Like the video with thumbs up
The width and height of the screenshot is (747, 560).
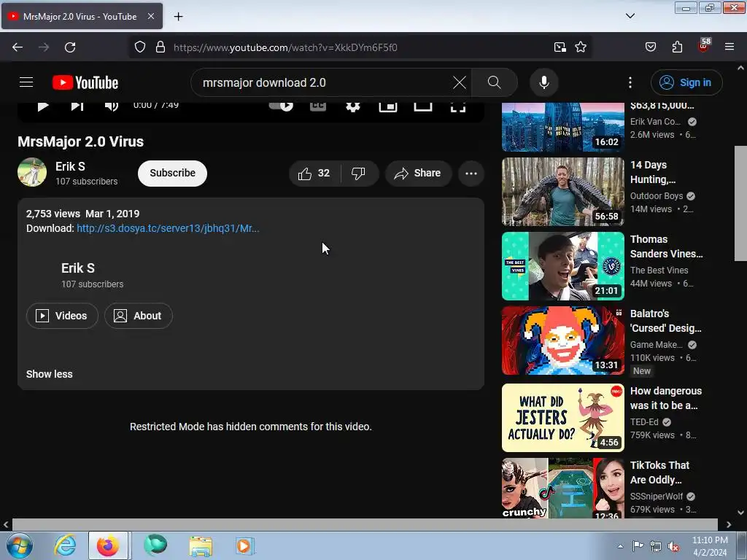(x=314, y=174)
